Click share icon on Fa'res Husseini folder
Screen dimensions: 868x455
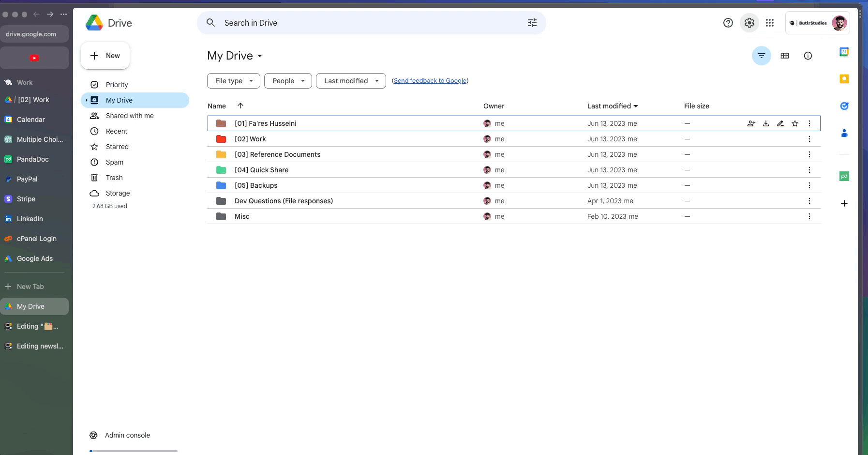(751, 123)
